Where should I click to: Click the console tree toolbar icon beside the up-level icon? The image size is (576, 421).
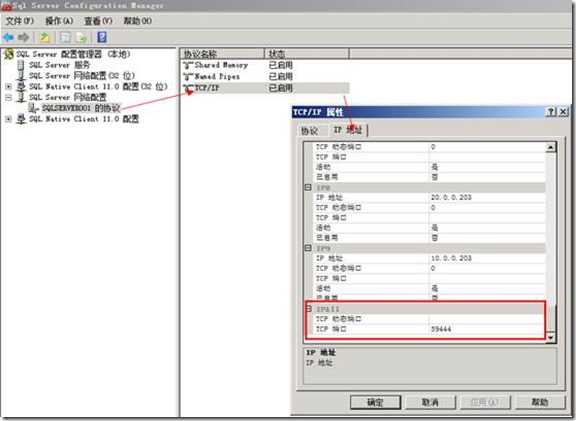pos(65,37)
